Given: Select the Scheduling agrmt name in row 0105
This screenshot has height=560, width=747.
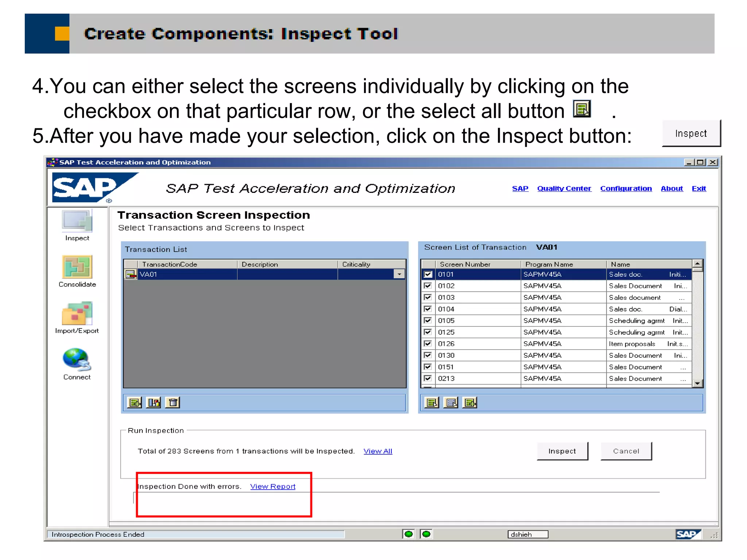Looking at the screenshot, I should (x=649, y=320).
